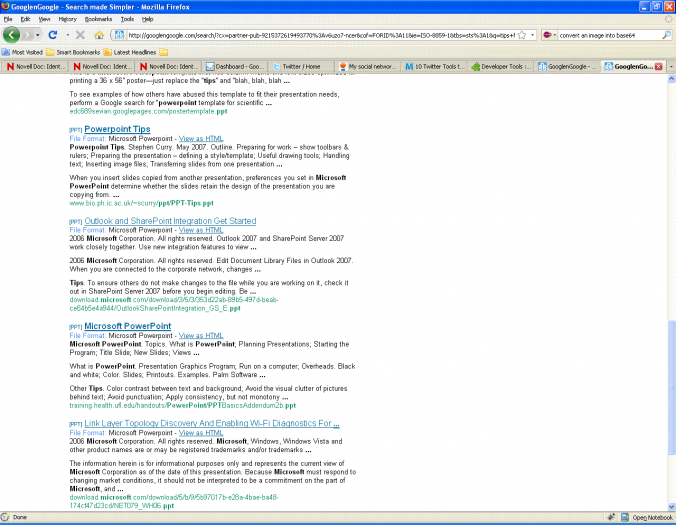Click the throbber activity indicator at top right
The width and height of the screenshot is (676, 525).
[x=668, y=19]
